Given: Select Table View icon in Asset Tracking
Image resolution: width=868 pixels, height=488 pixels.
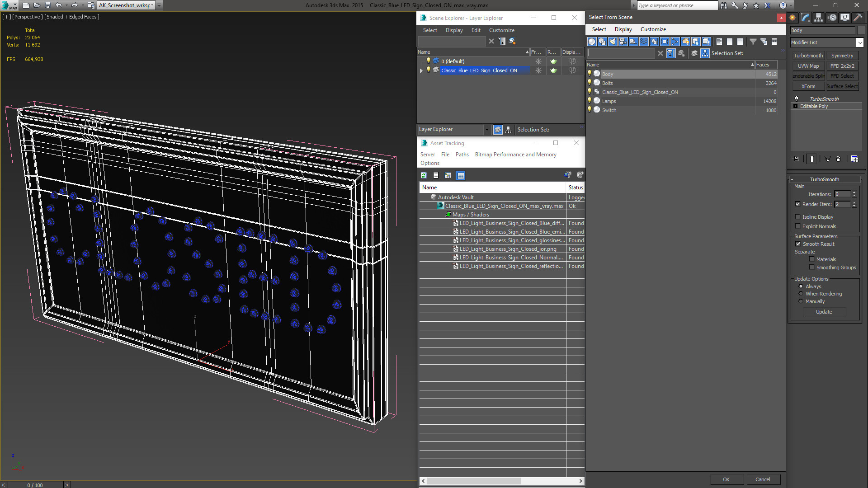Looking at the screenshot, I should coord(460,175).
